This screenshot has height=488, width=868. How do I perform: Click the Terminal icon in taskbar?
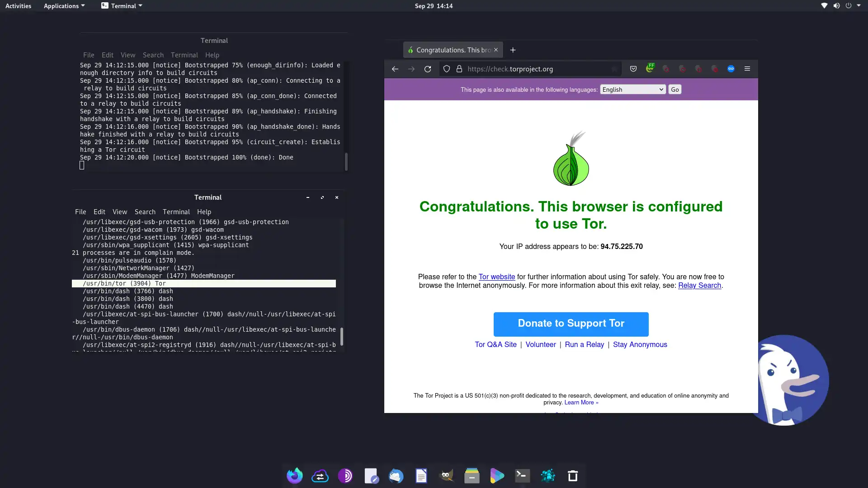pos(522,475)
